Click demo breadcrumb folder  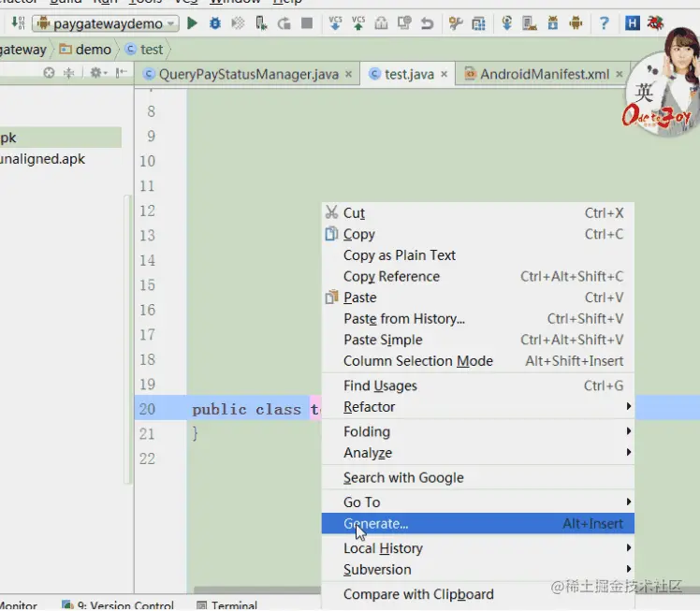click(x=85, y=49)
